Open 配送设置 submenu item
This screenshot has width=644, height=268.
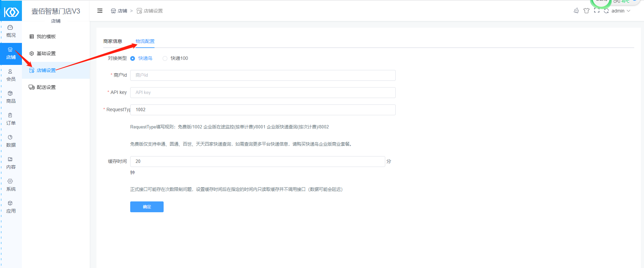(56, 87)
